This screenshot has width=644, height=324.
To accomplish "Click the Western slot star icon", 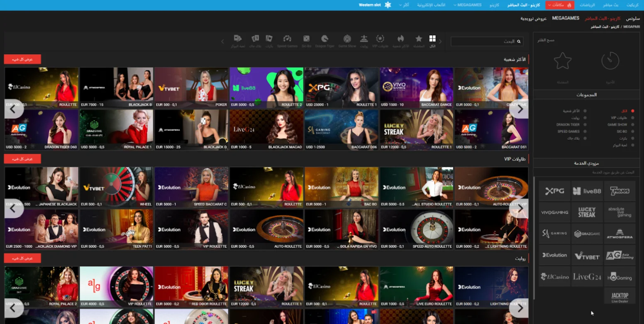I will [388, 5].
